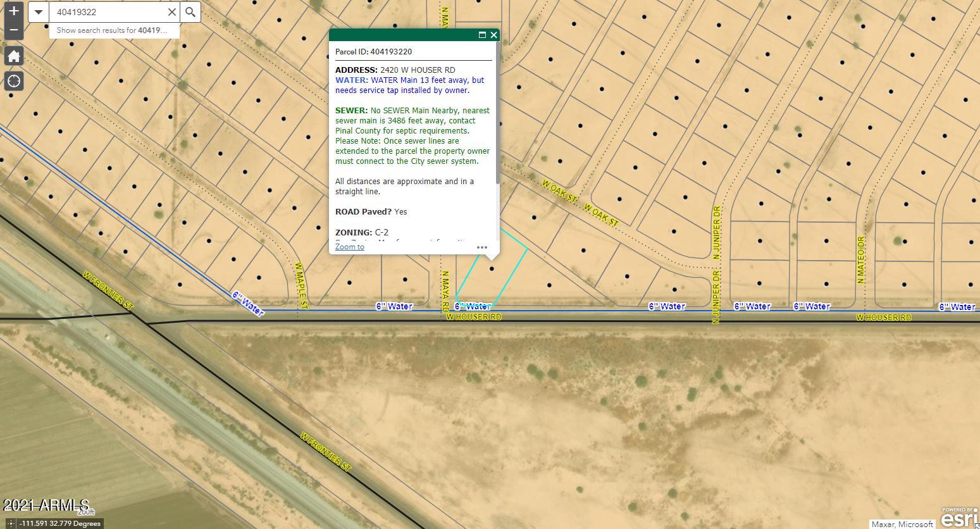Find my location on the map
The image size is (980, 529).
click(x=14, y=81)
